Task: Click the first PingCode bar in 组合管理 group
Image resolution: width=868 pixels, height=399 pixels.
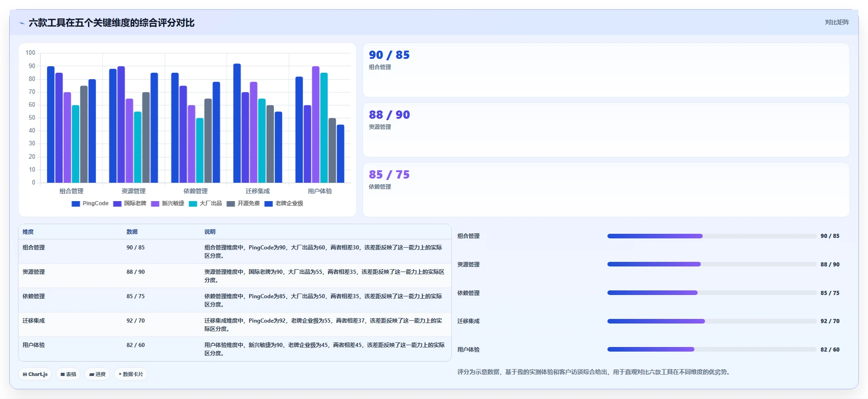Action: [x=51, y=124]
